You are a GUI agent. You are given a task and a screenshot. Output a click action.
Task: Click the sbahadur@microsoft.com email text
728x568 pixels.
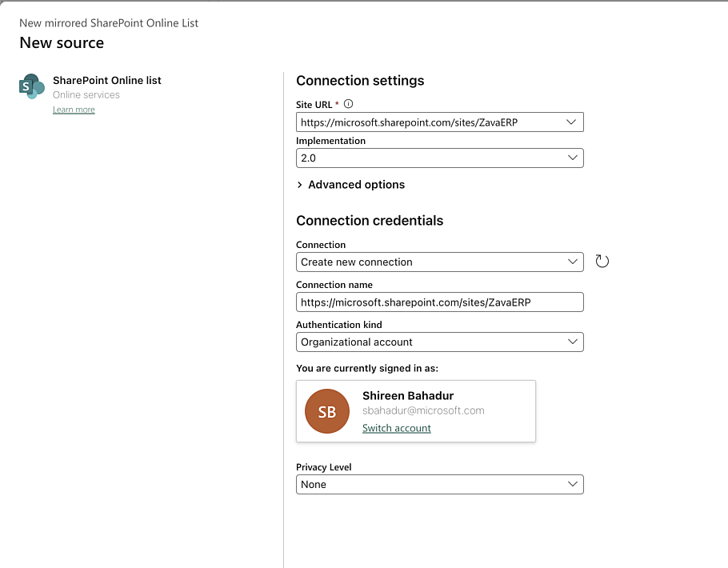(423, 410)
